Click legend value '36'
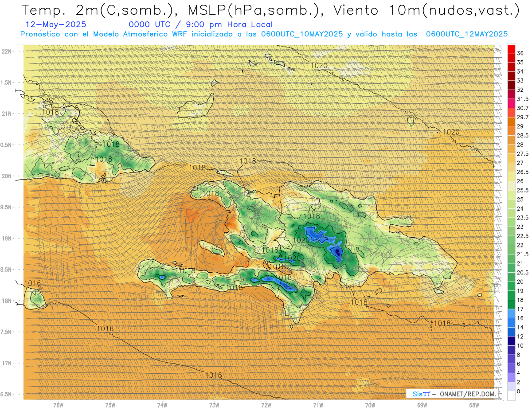Image resolution: width=532 pixels, height=411 pixels. [520, 53]
